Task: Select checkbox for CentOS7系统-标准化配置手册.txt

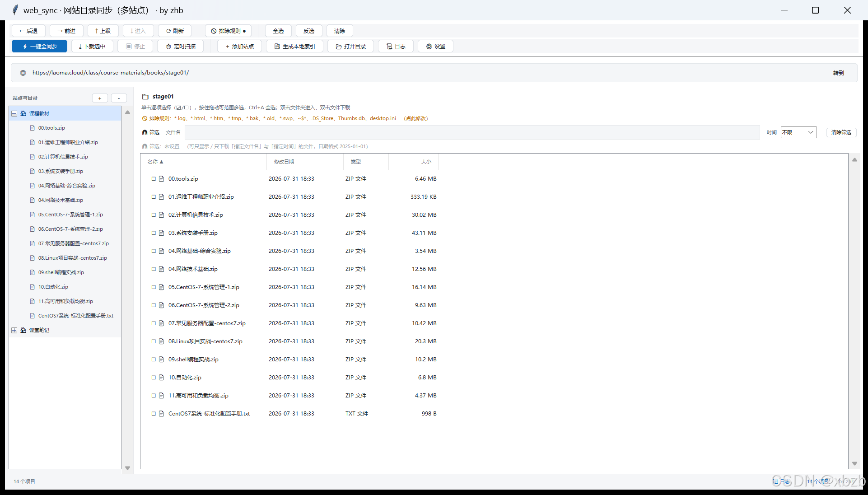Action: click(x=154, y=414)
